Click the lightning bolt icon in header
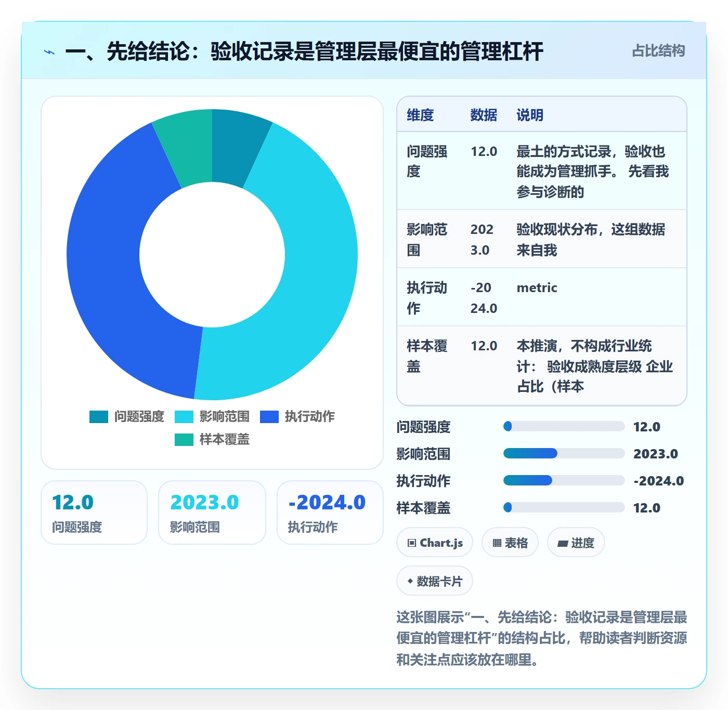This screenshot has width=728, height=710. tap(49, 52)
